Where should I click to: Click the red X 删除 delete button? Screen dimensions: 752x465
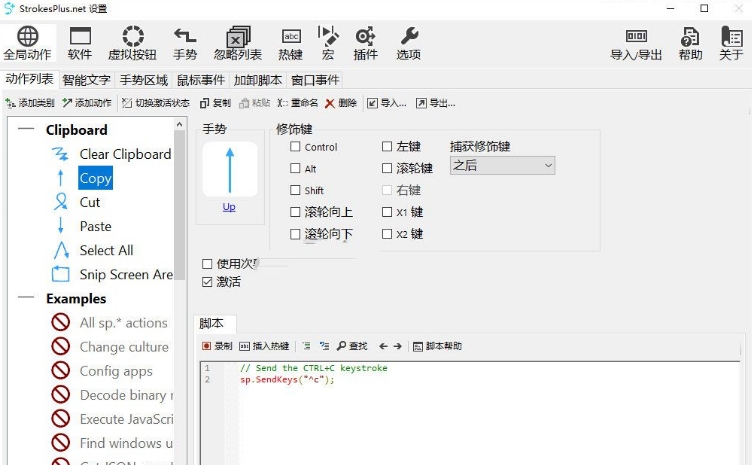[341, 103]
